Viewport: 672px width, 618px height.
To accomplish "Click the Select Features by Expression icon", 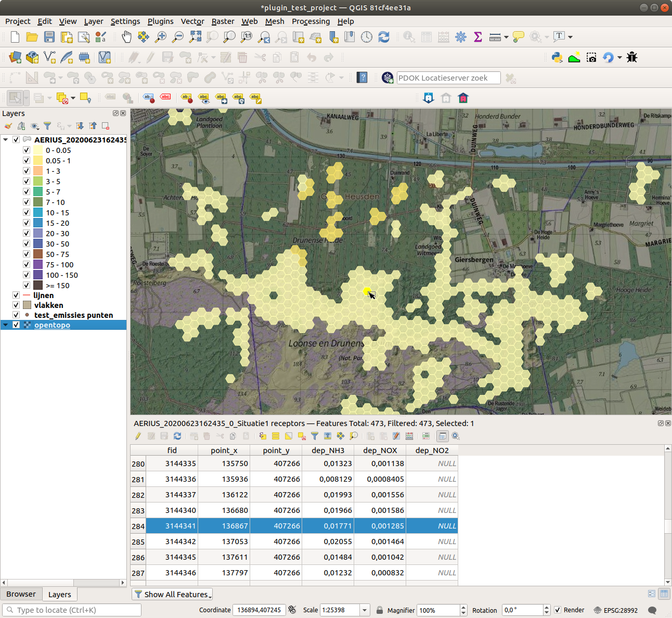I will [x=263, y=436].
